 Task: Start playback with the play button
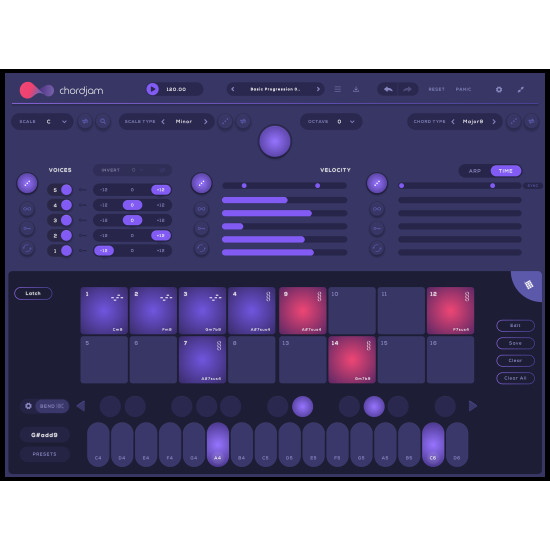pyautogui.click(x=152, y=89)
